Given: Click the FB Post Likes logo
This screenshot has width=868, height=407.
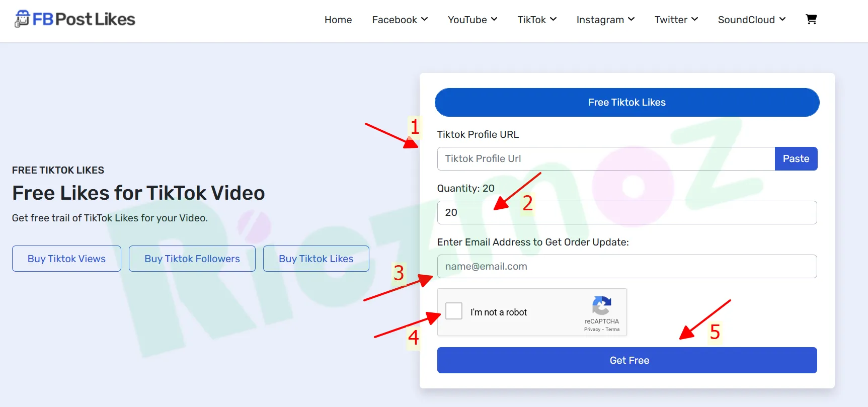Looking at the screenshot, I should coord(75,19).
